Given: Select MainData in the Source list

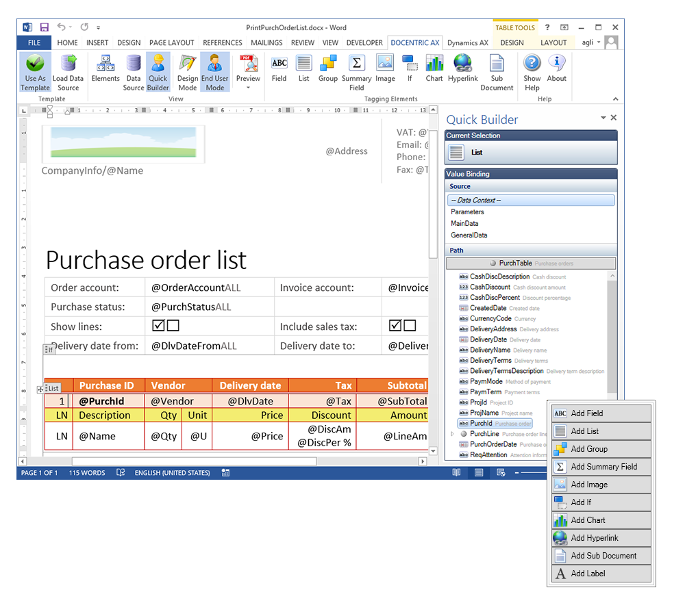Looking at the screenshot, I should [x=531, y=224].
